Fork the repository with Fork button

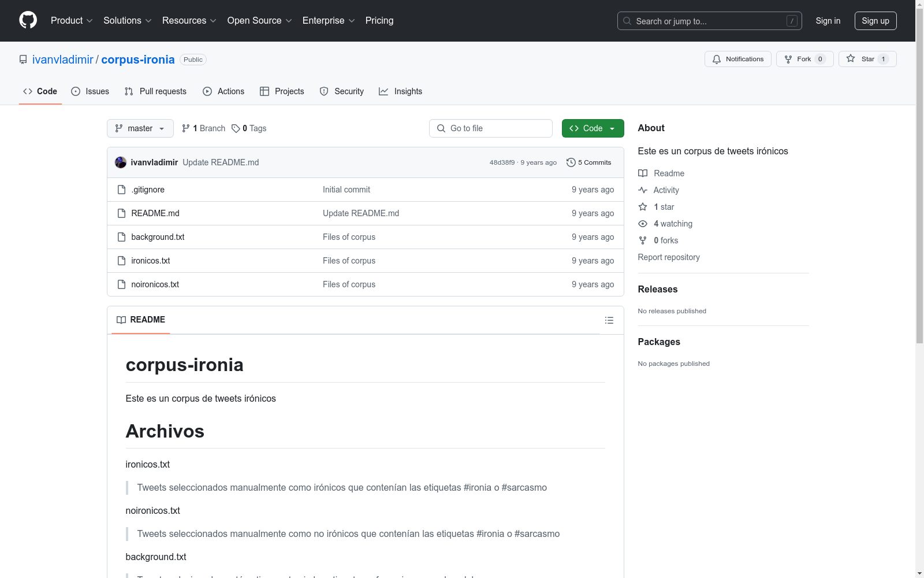coord(805,59)
